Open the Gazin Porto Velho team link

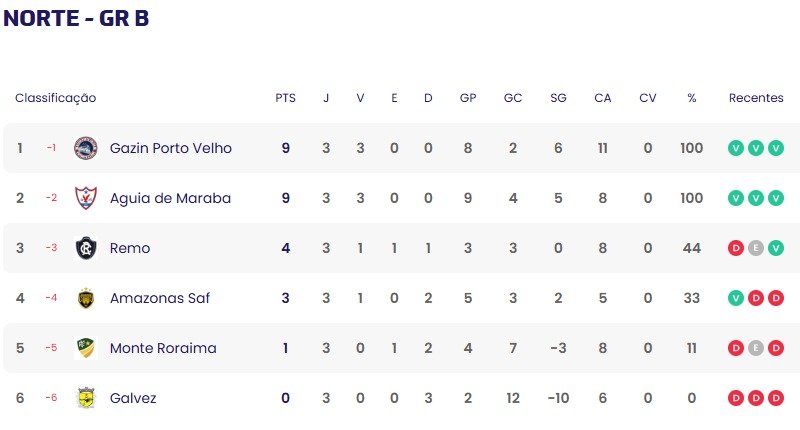click(x=170, y=148)
